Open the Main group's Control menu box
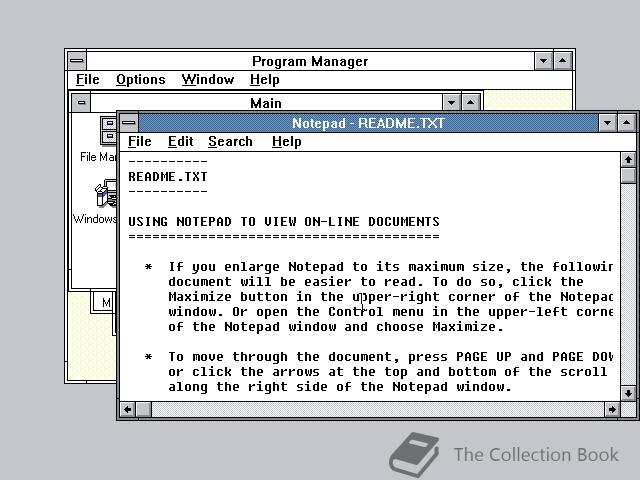The height and width of the screenshot is (480, 640). click(x=81, y=102)
